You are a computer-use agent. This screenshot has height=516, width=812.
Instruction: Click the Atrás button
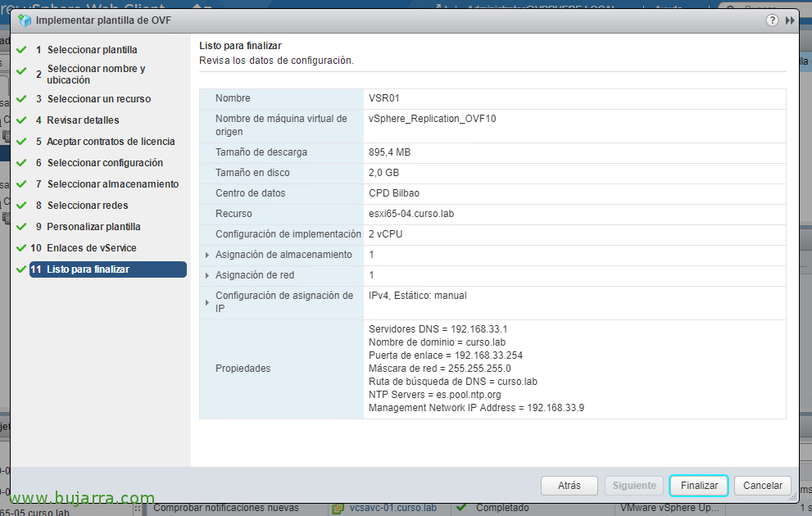coord(569,486)
